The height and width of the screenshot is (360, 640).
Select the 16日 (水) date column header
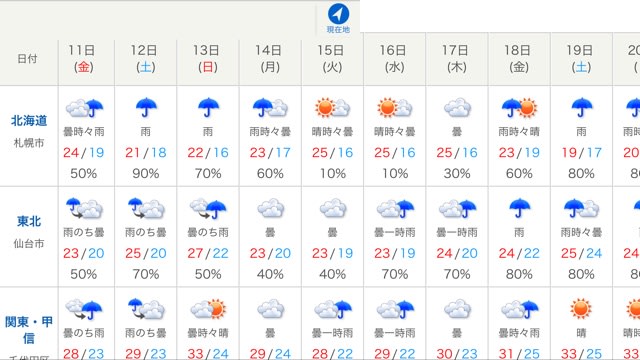395,59
